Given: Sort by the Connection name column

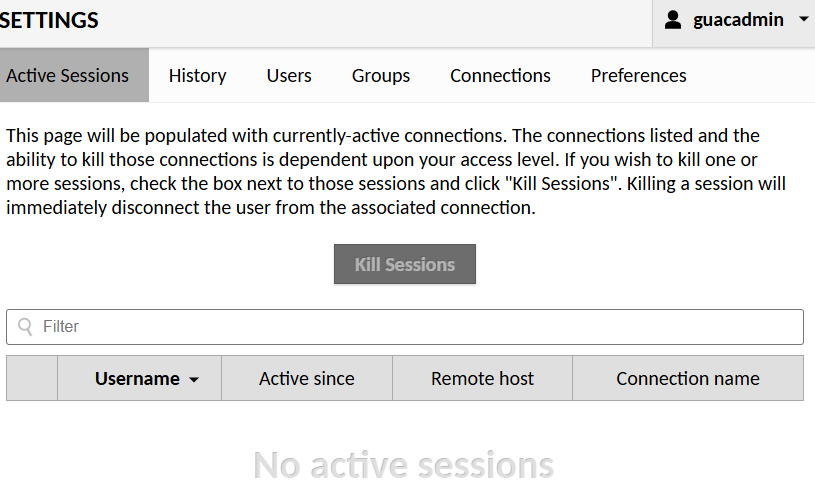Looking at the screenshot, I should pos(688,379).
